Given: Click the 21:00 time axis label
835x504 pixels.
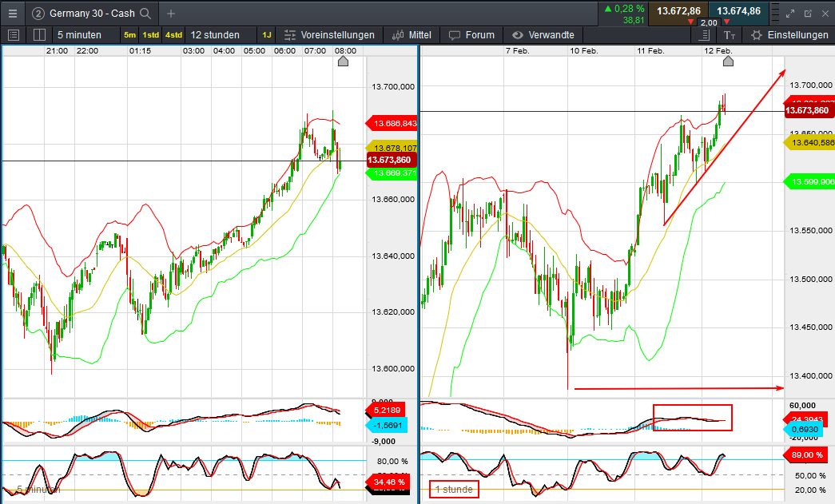Looking at the screenshot, I should pyautogui.click(x=57, y=50).
